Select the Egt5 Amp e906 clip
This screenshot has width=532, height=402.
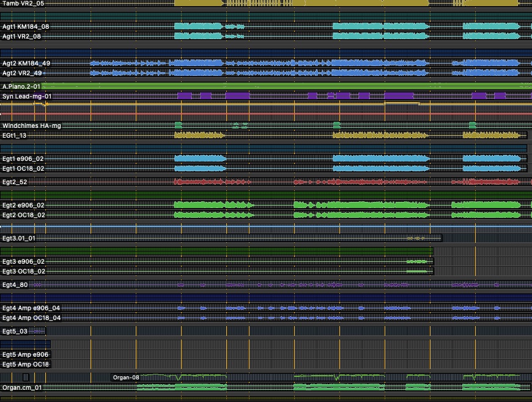click(x=26, y=354)
